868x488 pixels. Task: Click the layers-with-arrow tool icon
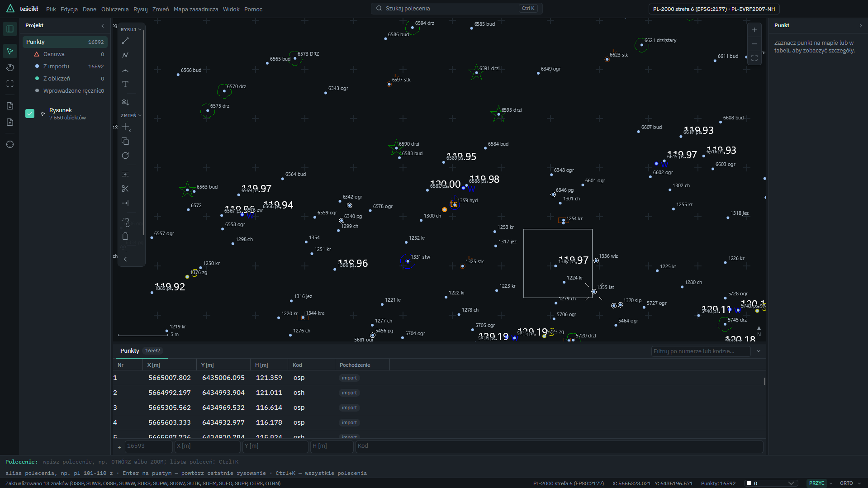[x=126, y=102]
